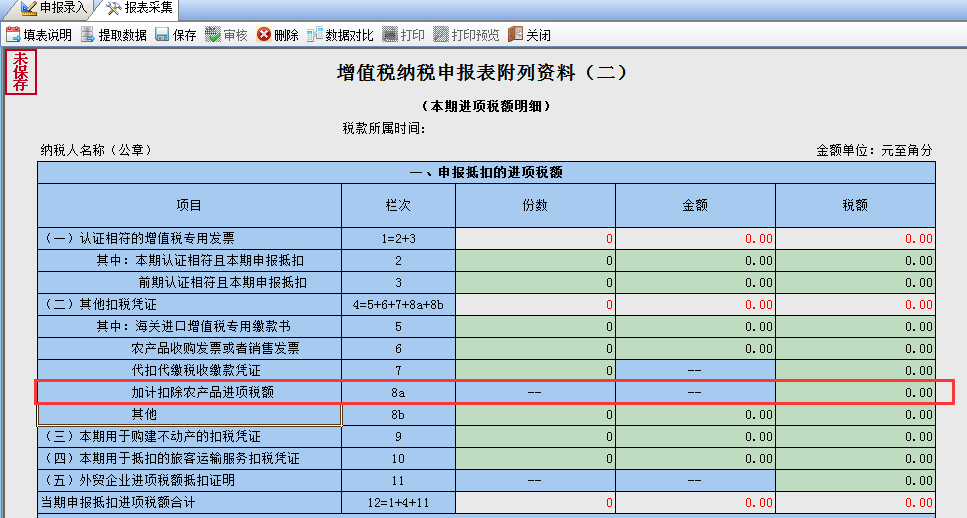967x518 pixels.
Task: Click the red 未保存 status stamp
Action: 21,72
